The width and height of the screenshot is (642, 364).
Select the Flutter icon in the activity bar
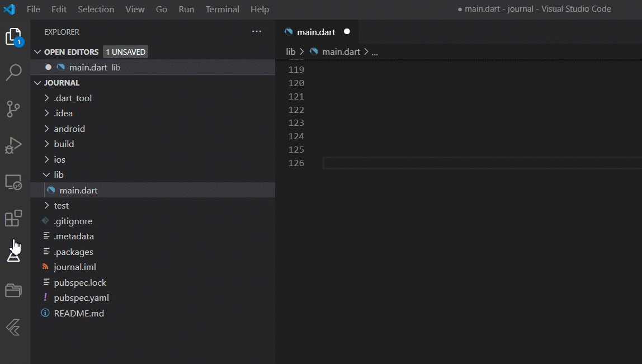13,328
